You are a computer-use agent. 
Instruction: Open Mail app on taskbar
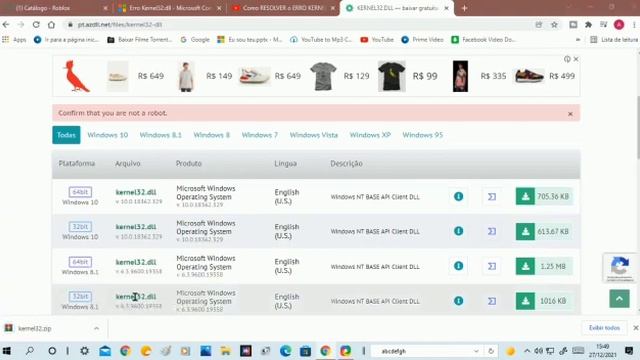(105, 351)
